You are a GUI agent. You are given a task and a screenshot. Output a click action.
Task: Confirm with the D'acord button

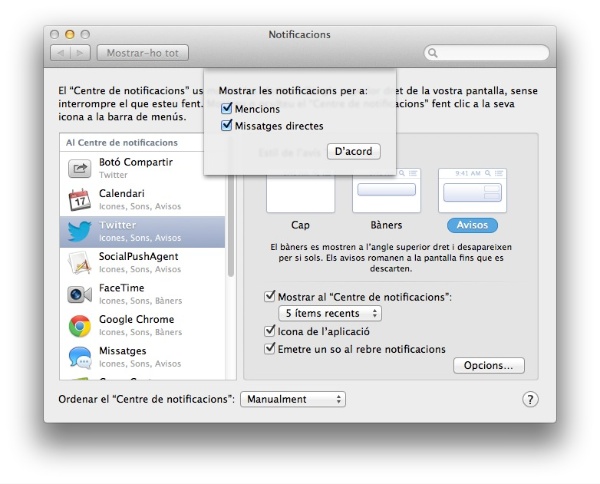click(x=354, y=152)
